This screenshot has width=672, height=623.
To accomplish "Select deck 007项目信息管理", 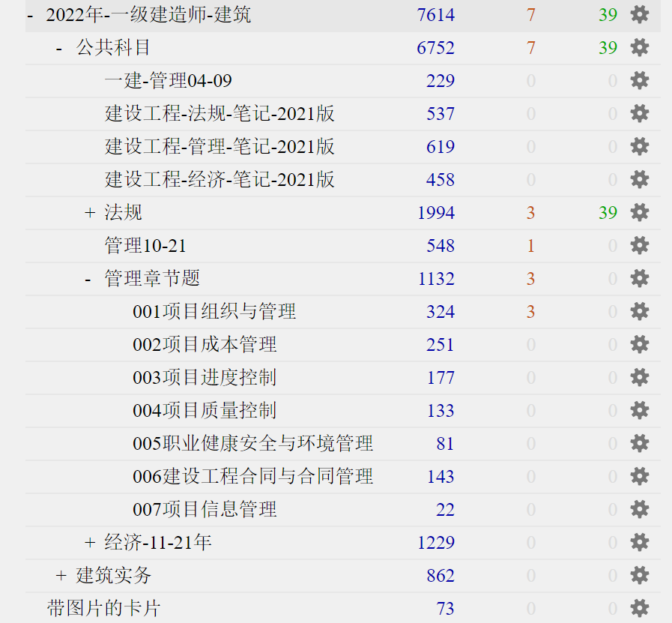I will (x=205, y=510).
